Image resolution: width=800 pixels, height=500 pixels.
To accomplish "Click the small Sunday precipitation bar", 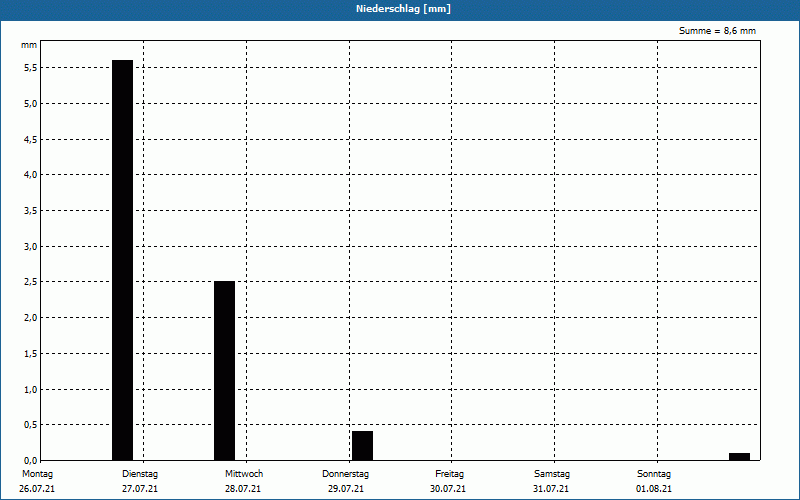I will 739,457.
